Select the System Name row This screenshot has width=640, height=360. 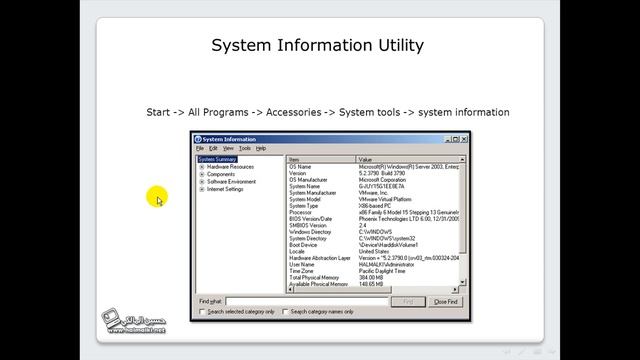tap(373, 187)
